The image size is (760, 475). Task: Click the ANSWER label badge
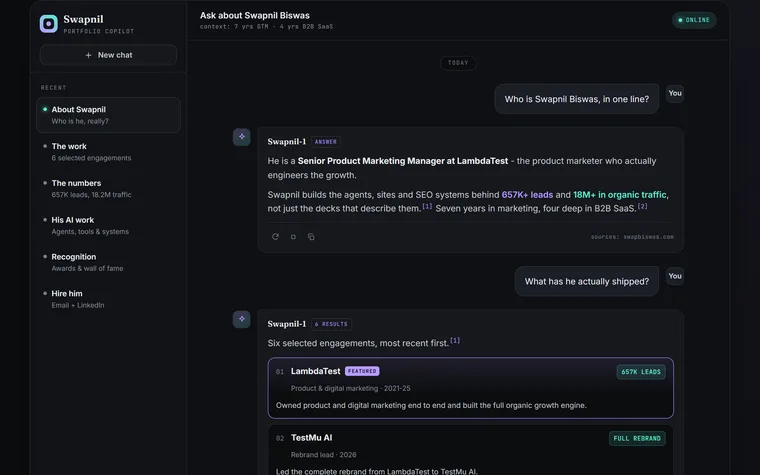click(x=326, y=142)
